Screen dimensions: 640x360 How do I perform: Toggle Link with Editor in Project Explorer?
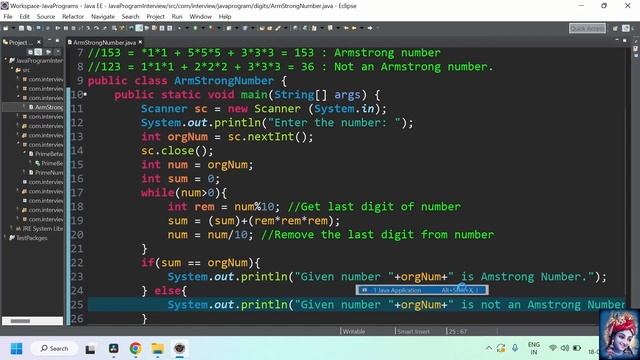(38, 52)
